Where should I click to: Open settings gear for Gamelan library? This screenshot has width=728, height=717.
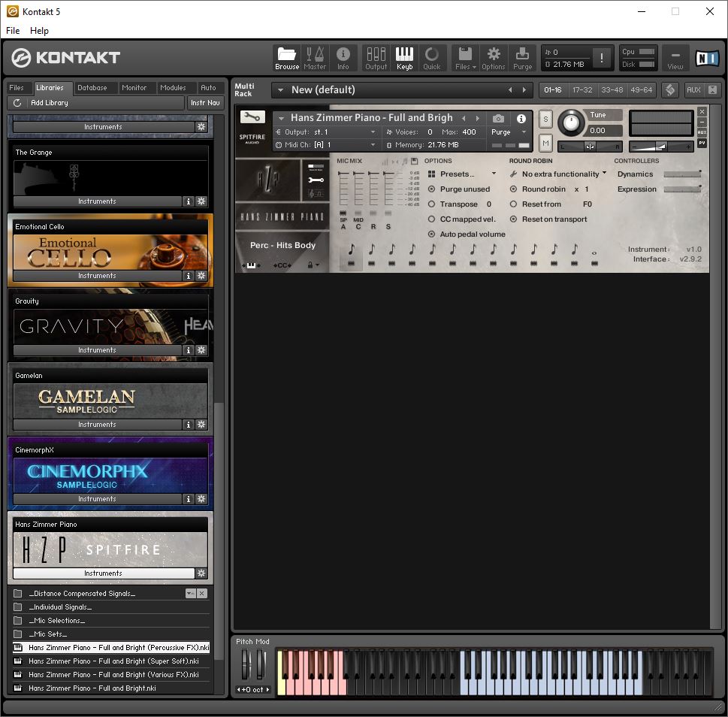201,425
